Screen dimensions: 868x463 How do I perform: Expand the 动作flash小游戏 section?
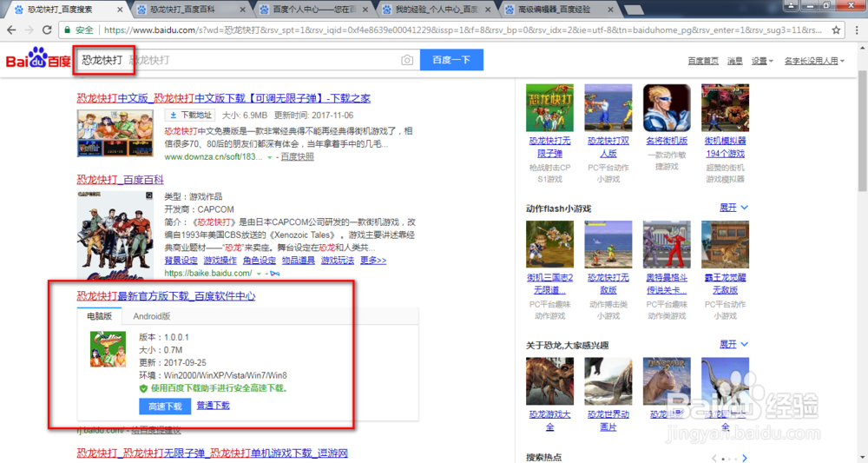[733, 208]
